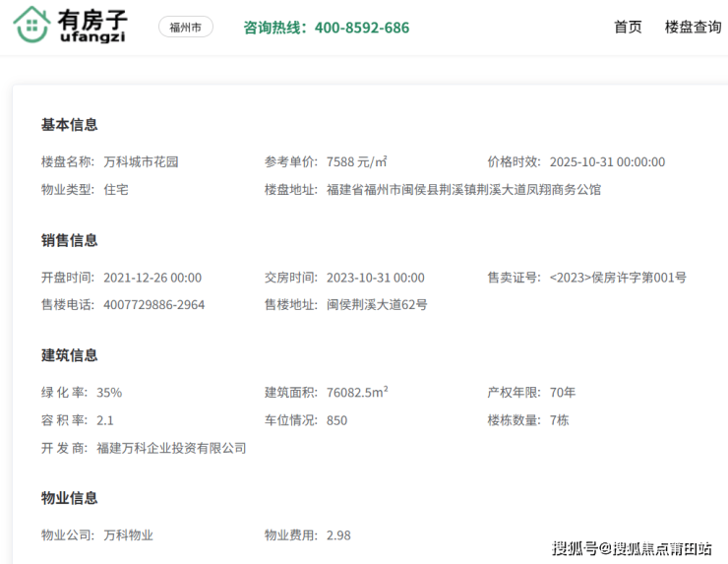Click the 建筑信息 section heading
The height and width of the screenshot is (564, 728).
tap(69, 355)
